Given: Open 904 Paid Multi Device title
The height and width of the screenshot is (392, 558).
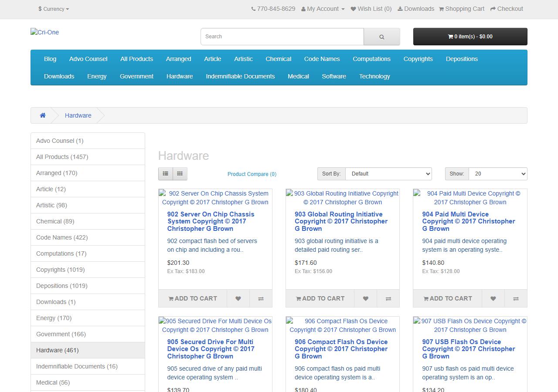Looking at the screenshot, I should [x=469, y=221].
